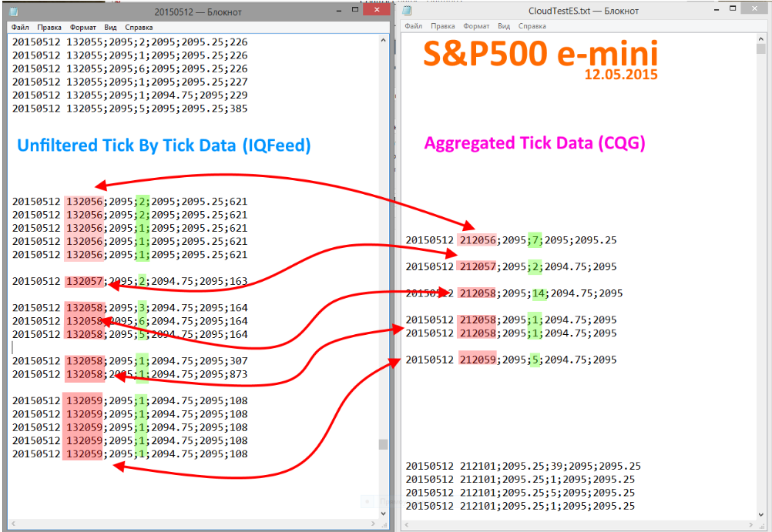Open Вид menu in the 20150512 window
Viewport: 772px width, 532px height.
point(110,28)
